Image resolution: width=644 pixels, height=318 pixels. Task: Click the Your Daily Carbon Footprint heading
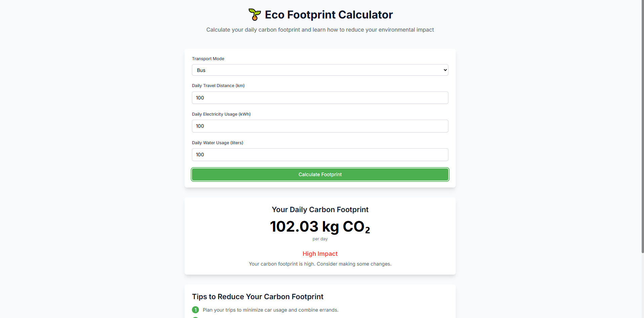[x=320, y=210]
